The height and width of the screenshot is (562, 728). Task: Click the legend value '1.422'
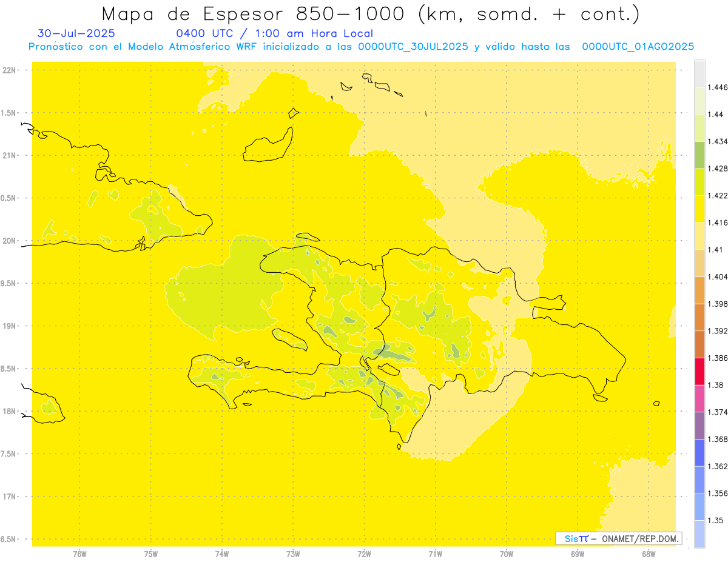coord(718,196)
